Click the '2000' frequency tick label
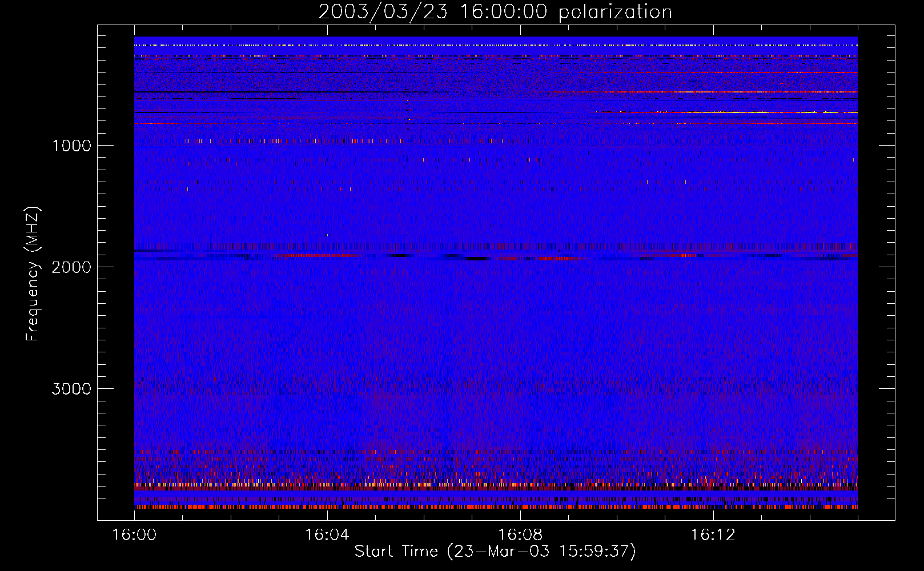Screen dimensions: 924x571 [71, 267]
